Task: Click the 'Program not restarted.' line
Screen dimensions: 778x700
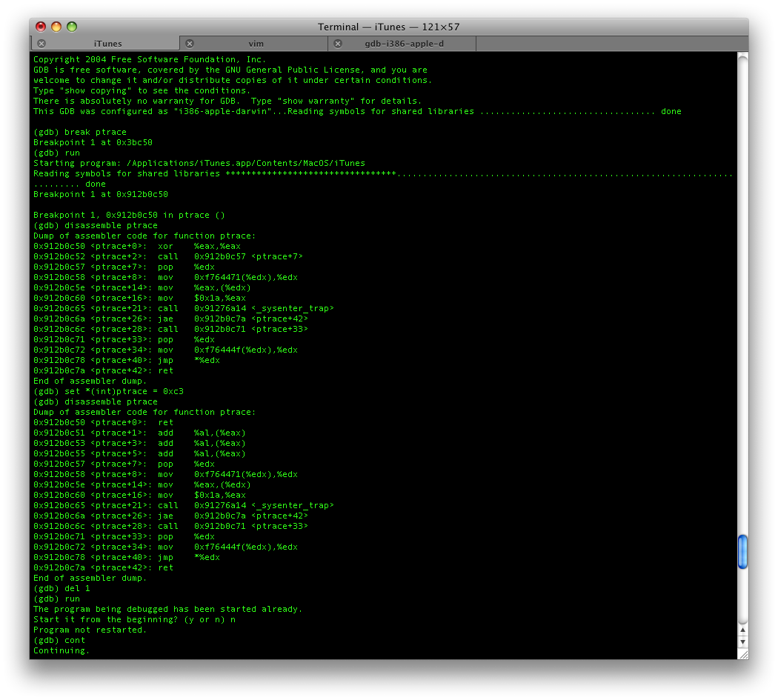Action: 90,630
